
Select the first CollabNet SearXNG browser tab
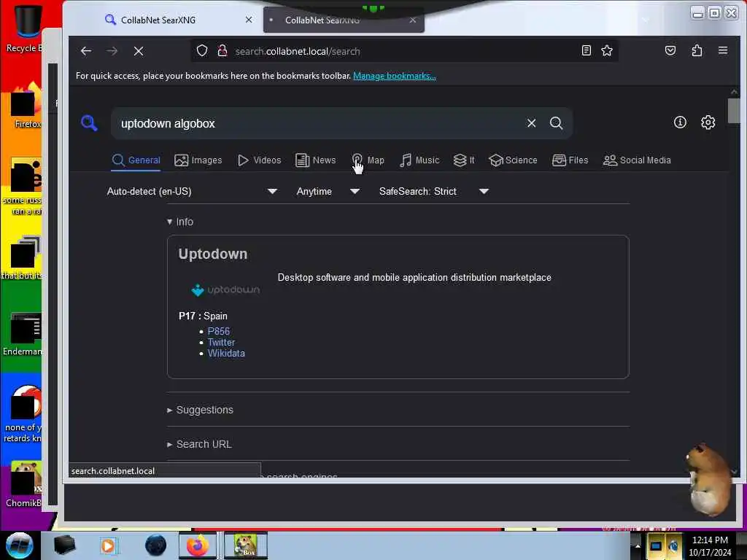coord(178,20)
